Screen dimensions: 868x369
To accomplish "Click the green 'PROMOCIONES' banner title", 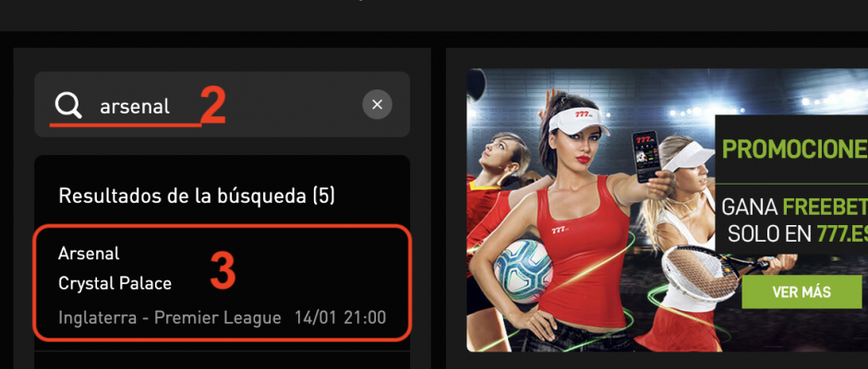I will coord(794,149).
